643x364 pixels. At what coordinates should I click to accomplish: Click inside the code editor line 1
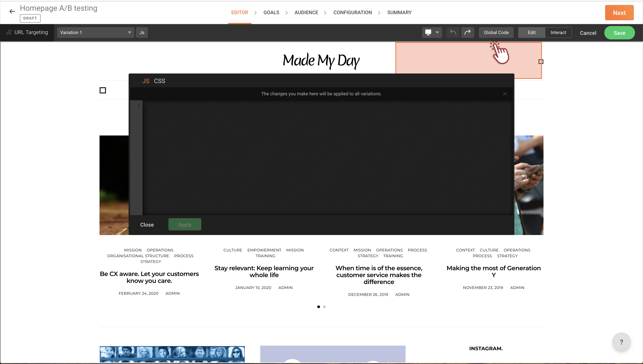pos(325,105)
